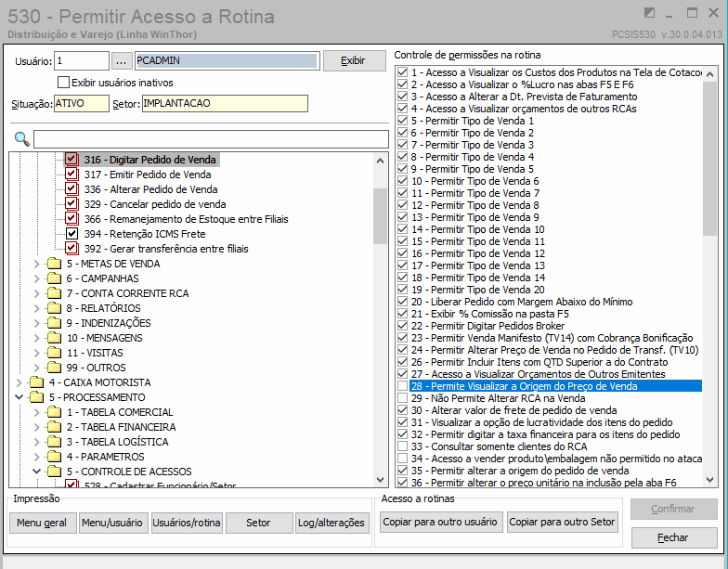Image resolution: width=728 pixels, height=569 pixels.
Task: Check permission 29 Não Permite Alterar RCA na Venda
Action: 403,398
